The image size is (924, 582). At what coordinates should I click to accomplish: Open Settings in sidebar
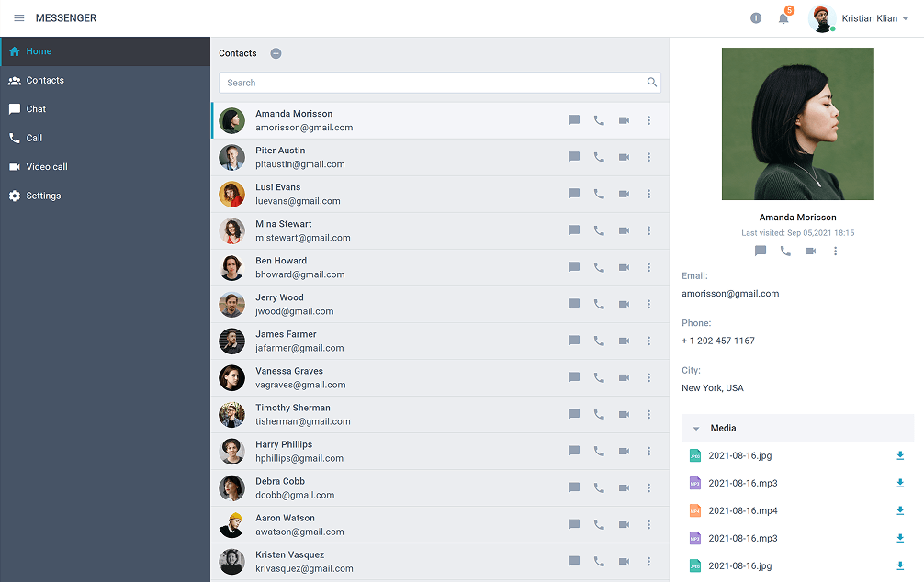[105, 196]
